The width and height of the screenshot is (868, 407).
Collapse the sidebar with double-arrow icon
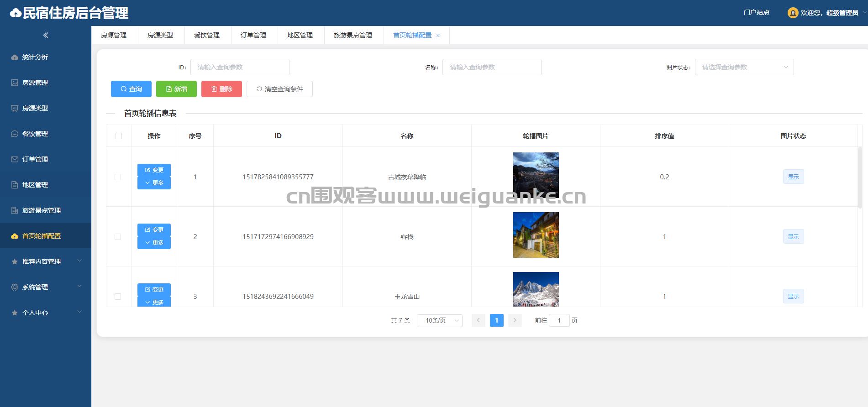pyautogui.click(x=46, y=35)
